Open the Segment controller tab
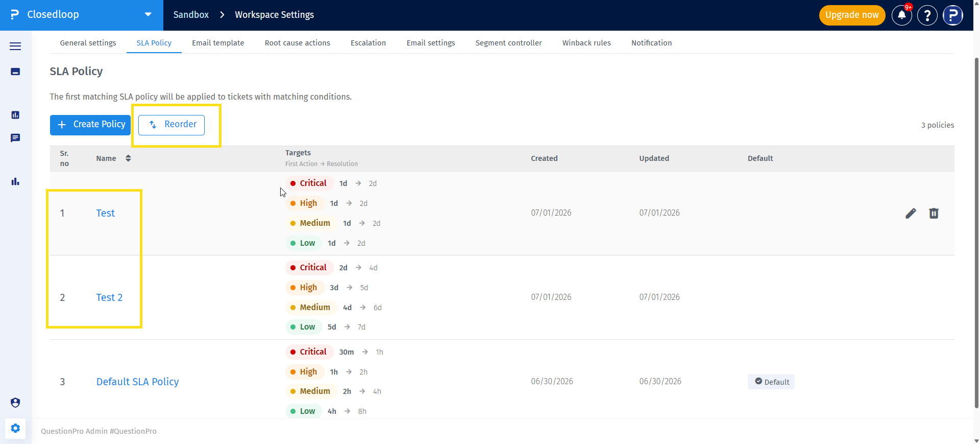 (508, 43)
